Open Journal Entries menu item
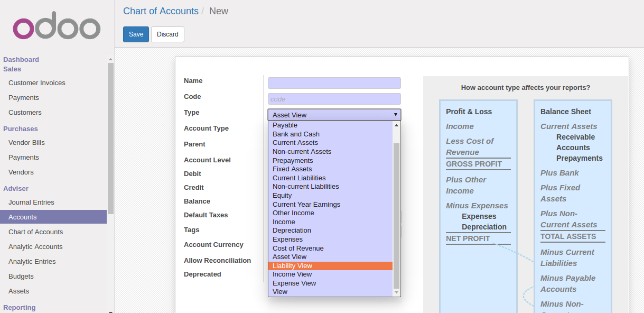The width and height of the screenshot is (644, 313). pyautogui.click(x=31, y=202)
